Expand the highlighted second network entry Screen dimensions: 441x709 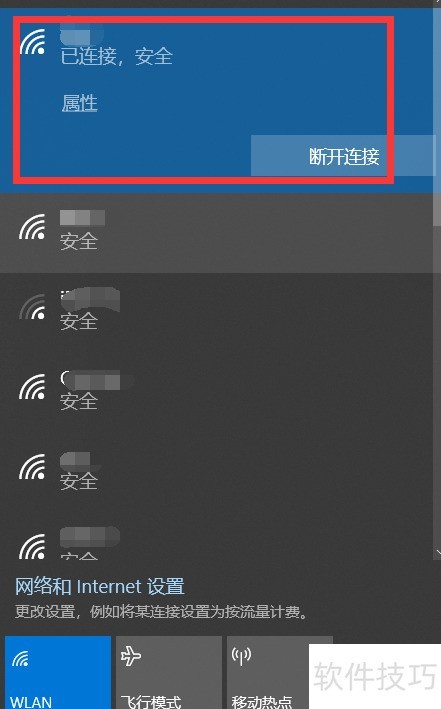pyautogui.click(x=217, y=233)
